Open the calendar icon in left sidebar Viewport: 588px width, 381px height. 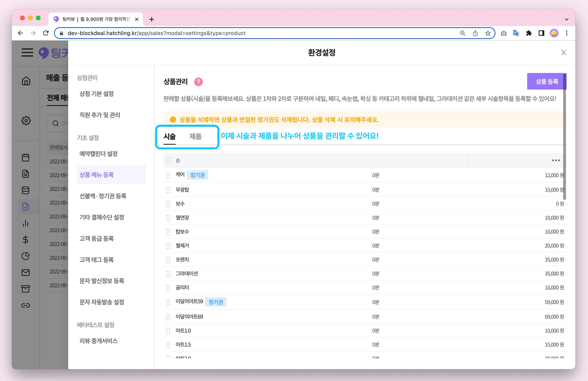tap(26, 158)
